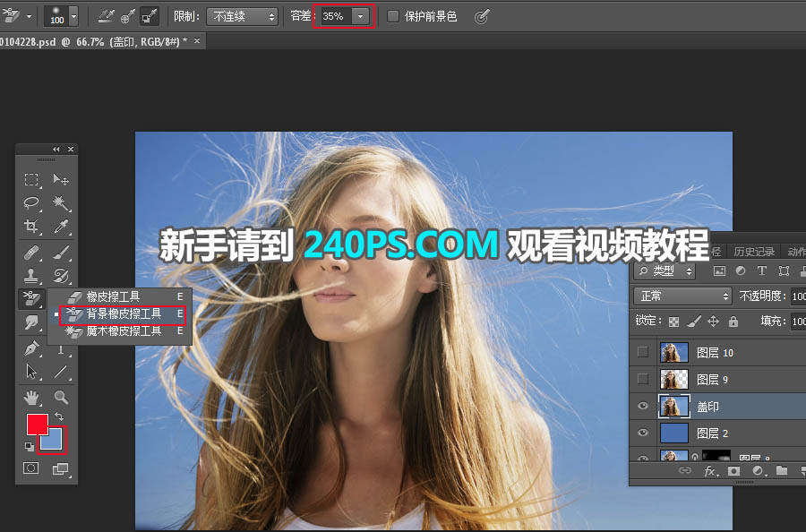The width and height of the screenshot is (806, 532).
Task: Change the screen mode icon
Action: pos(60,468)
